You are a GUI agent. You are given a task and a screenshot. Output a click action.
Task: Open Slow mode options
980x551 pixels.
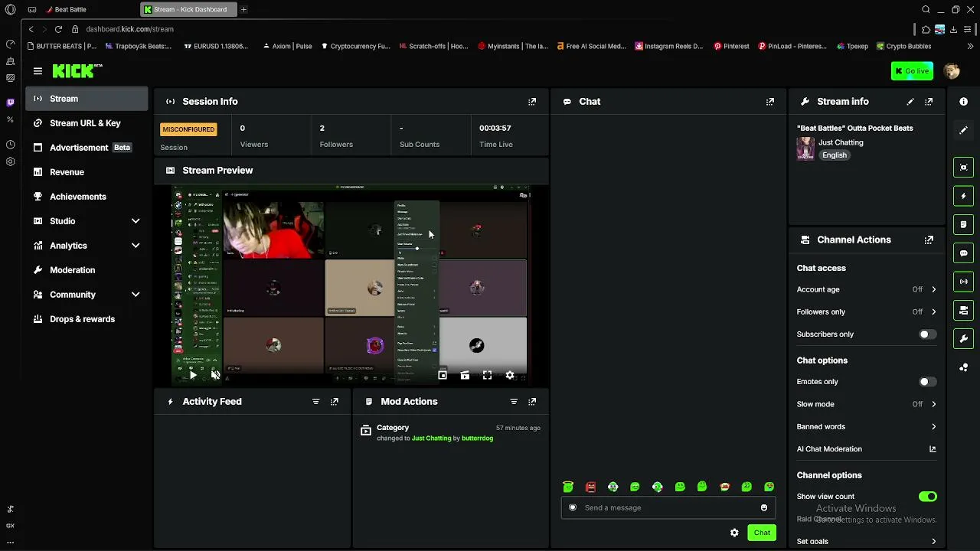(867, 404)
